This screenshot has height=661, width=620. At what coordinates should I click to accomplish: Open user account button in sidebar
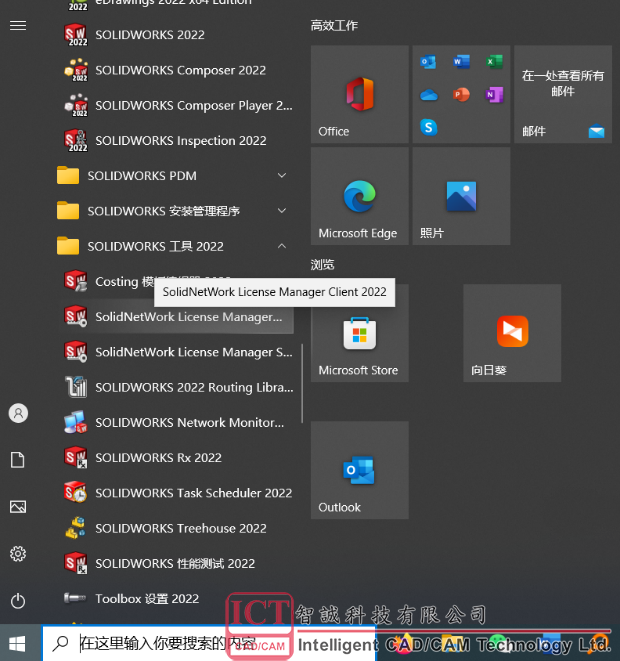(18, 413)
